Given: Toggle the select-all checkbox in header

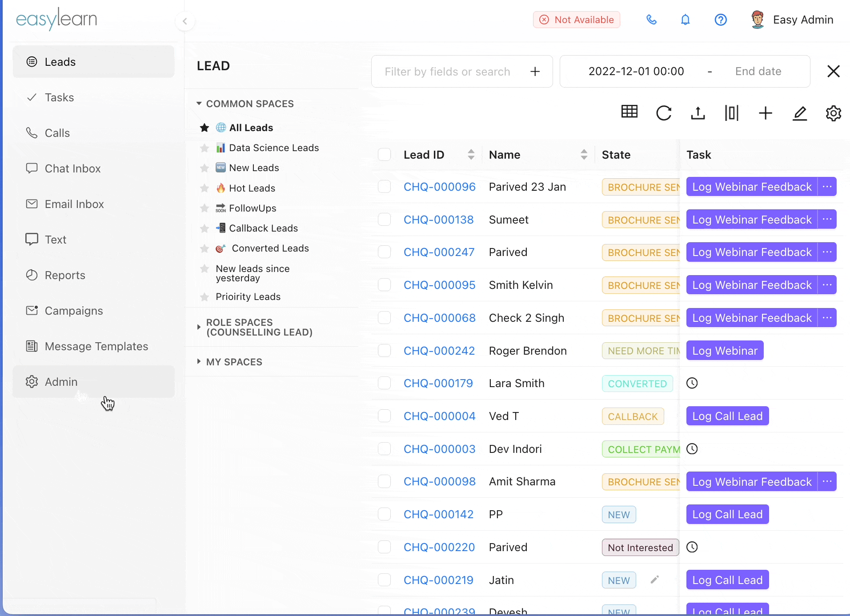Looking at the screenshot, I should [384, 155].
